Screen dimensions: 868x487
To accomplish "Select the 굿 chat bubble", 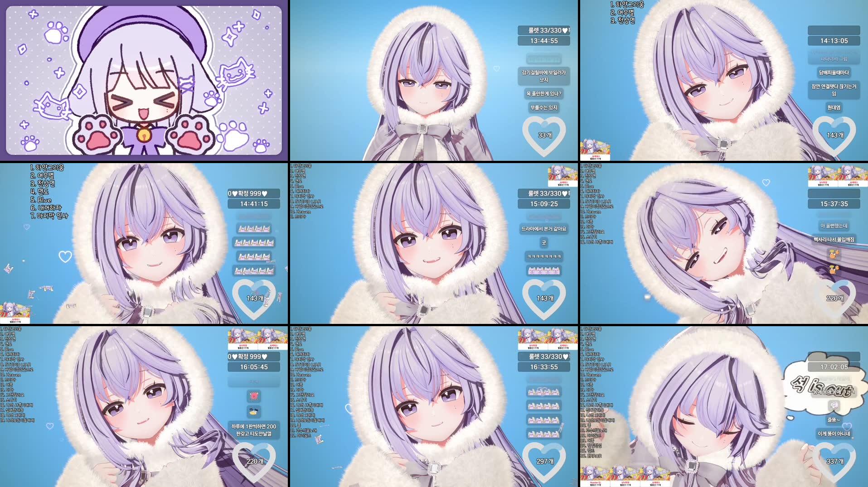I will (544, 243).
